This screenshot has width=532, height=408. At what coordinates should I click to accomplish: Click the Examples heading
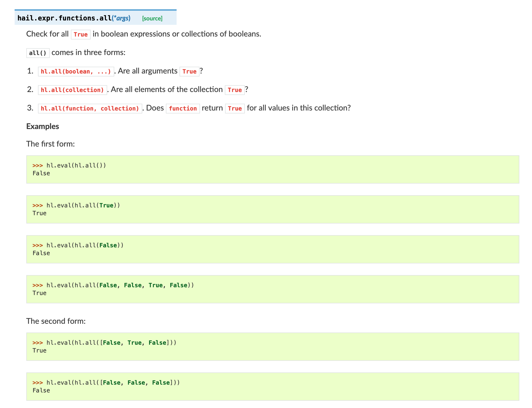click(43, 126)
